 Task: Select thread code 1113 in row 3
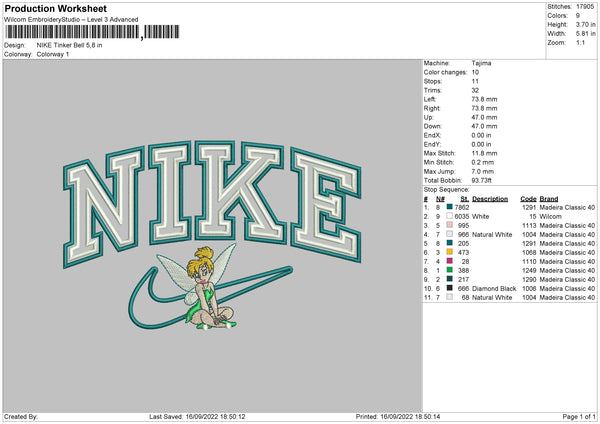[x=529, y=225]
